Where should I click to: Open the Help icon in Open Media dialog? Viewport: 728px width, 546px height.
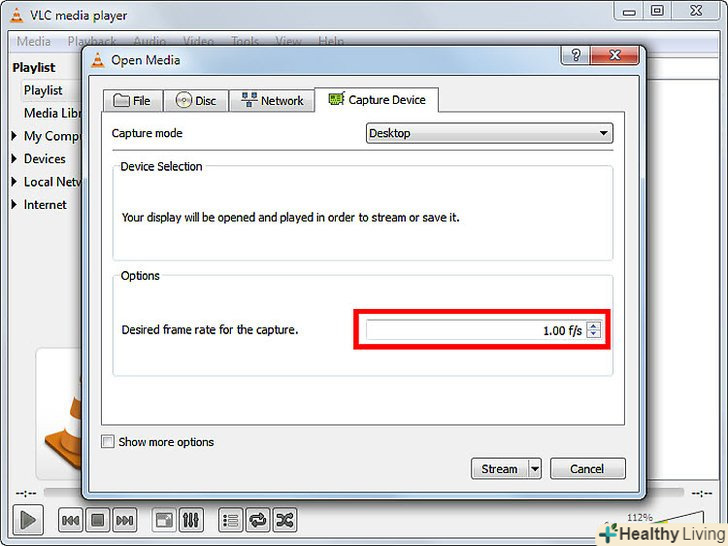(x=576, y=55)
